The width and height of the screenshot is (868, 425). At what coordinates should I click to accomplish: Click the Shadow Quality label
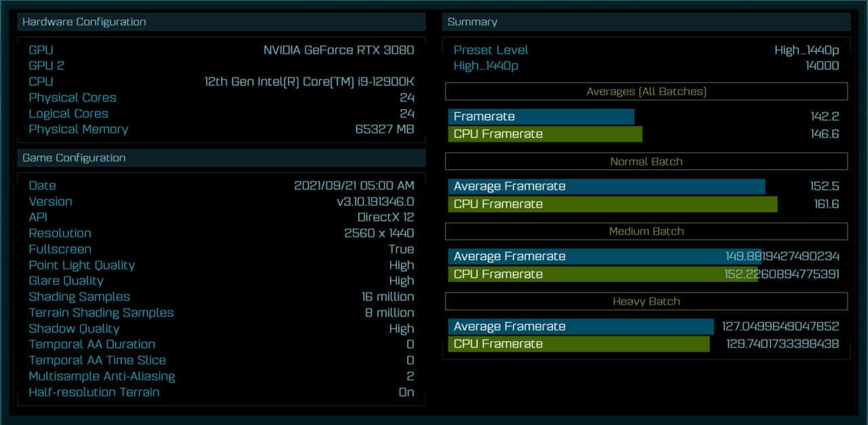(74, 329)
